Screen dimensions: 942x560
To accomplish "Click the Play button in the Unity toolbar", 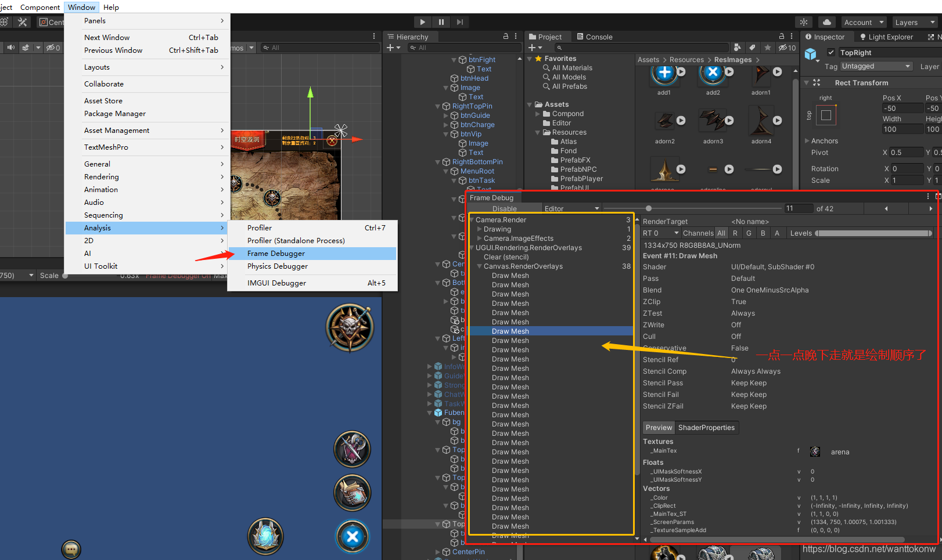I will (x=422, y=22).
